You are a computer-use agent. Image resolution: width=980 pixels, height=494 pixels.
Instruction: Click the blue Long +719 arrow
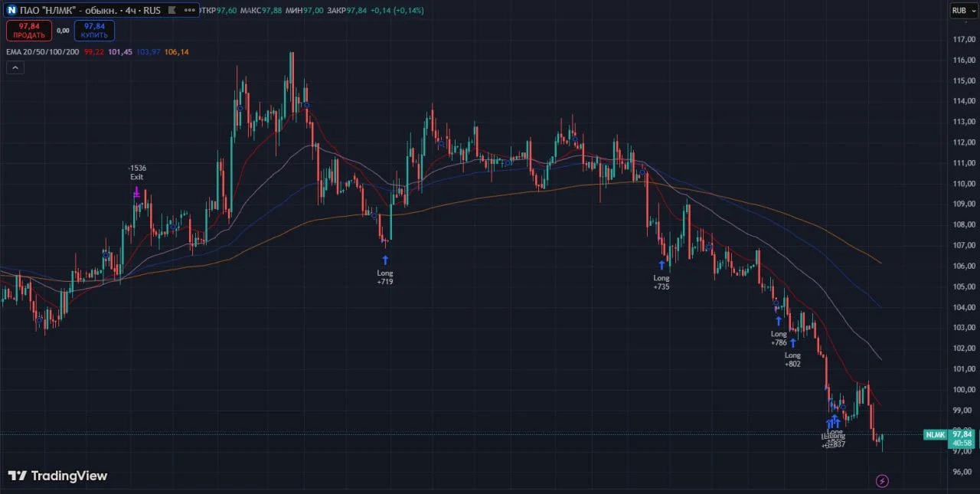385,260
